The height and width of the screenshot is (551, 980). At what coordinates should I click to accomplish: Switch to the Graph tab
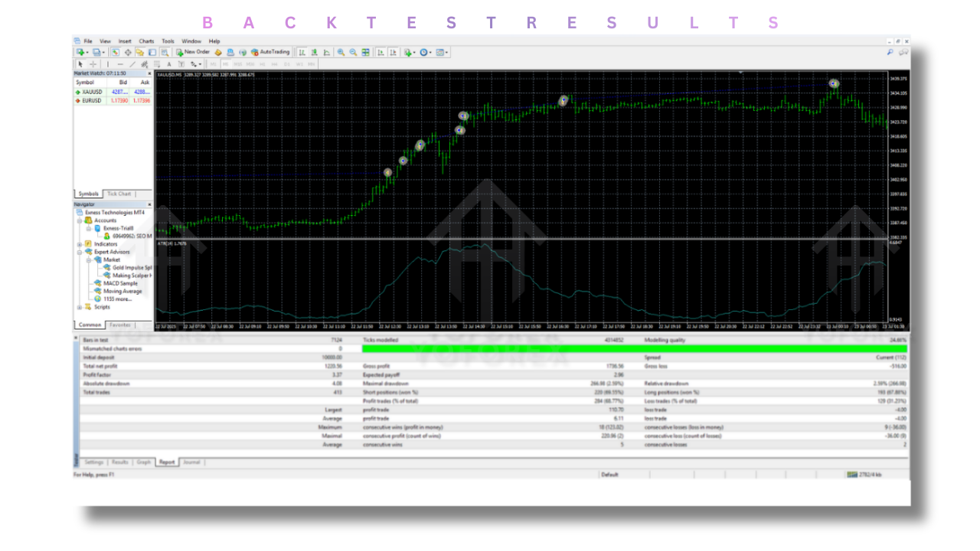click(x=142, y=462)
